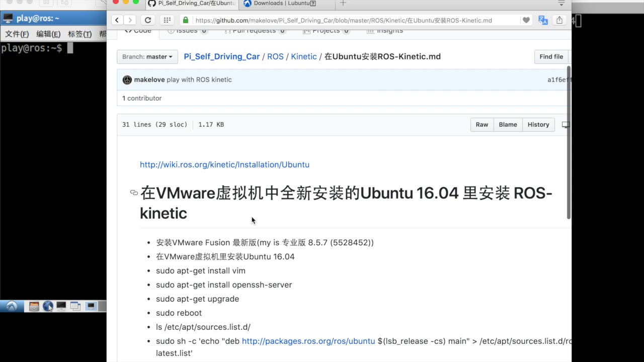
Task: Click file name 在Ubuntu安装ROS-Kinetic.md
Action: [x=382, y=56]
